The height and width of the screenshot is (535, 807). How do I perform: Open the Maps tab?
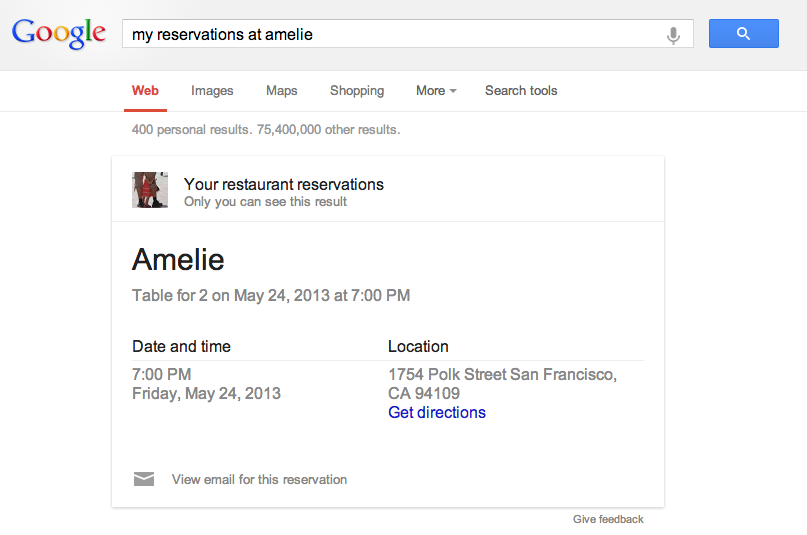point(281,91)
